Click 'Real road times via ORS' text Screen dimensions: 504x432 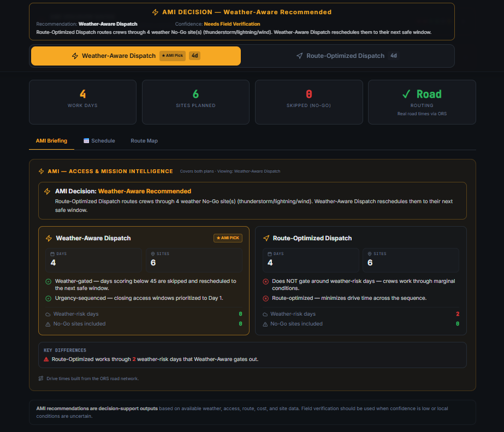click(x=422, y=114)
